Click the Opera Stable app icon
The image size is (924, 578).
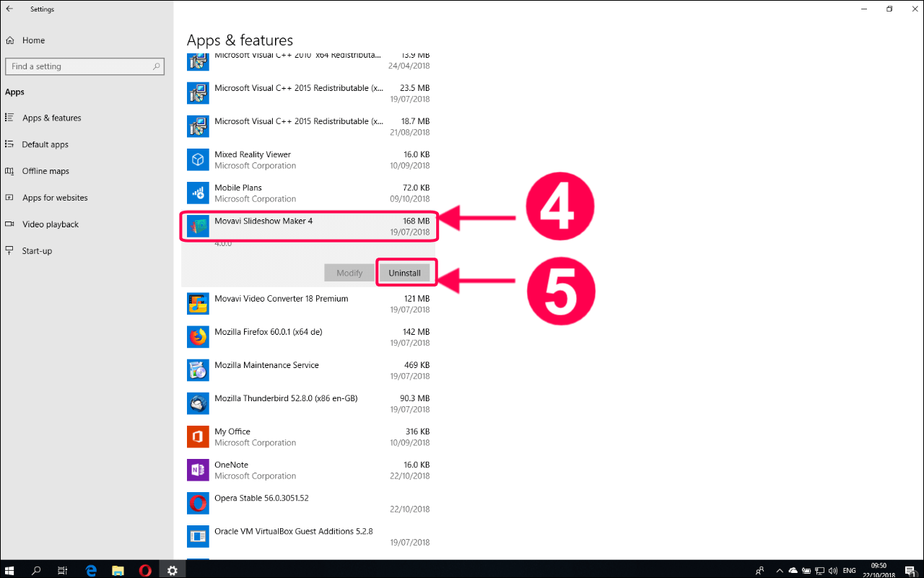[198, 503]
